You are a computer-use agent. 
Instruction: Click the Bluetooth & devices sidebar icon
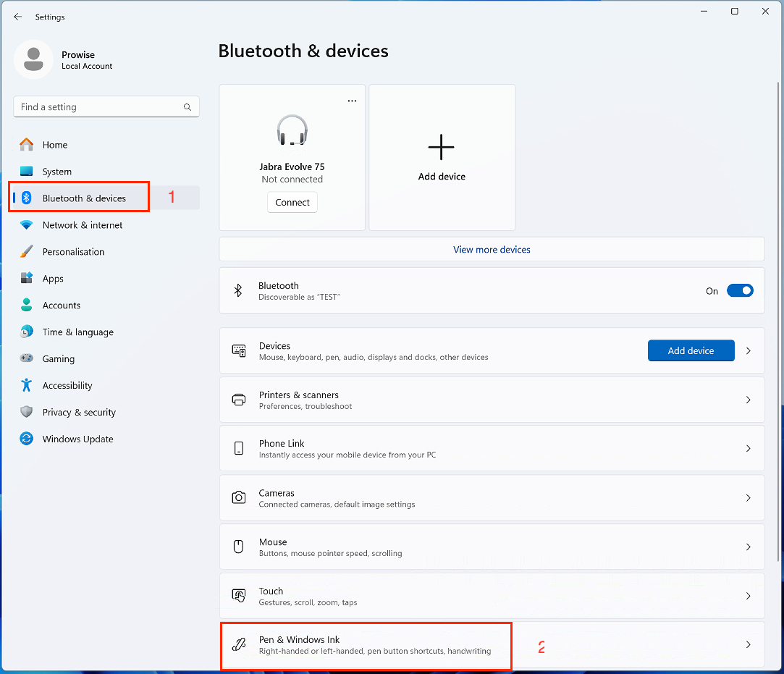27,198
